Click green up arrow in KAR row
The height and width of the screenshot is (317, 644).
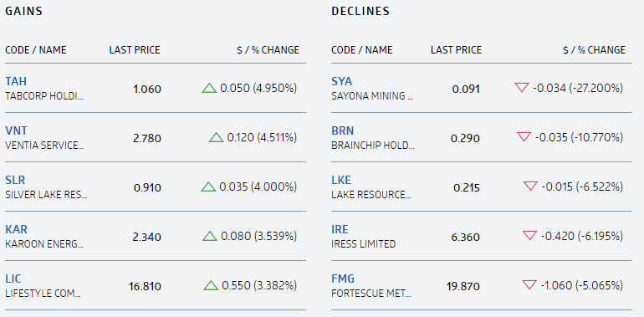[209, 236]
